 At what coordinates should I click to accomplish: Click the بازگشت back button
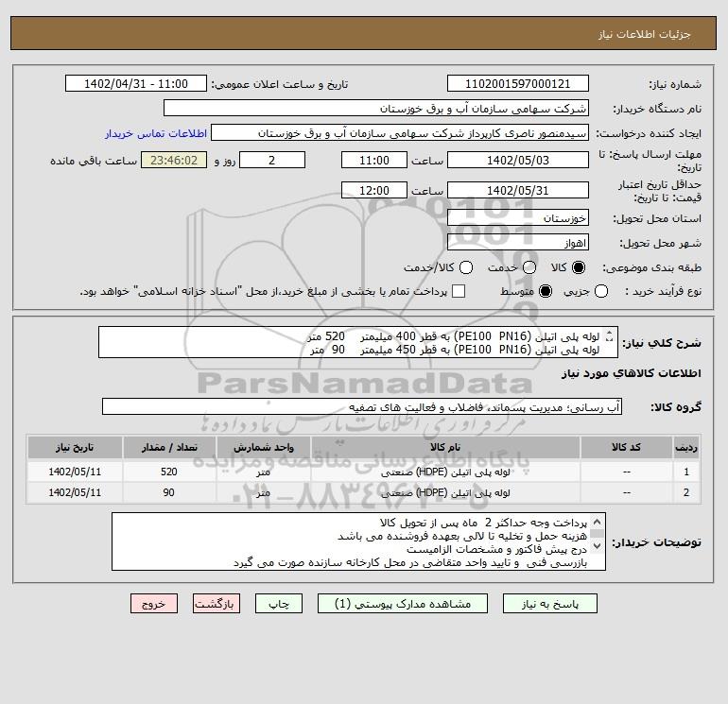pyautogui.click(x=217, y=604)
